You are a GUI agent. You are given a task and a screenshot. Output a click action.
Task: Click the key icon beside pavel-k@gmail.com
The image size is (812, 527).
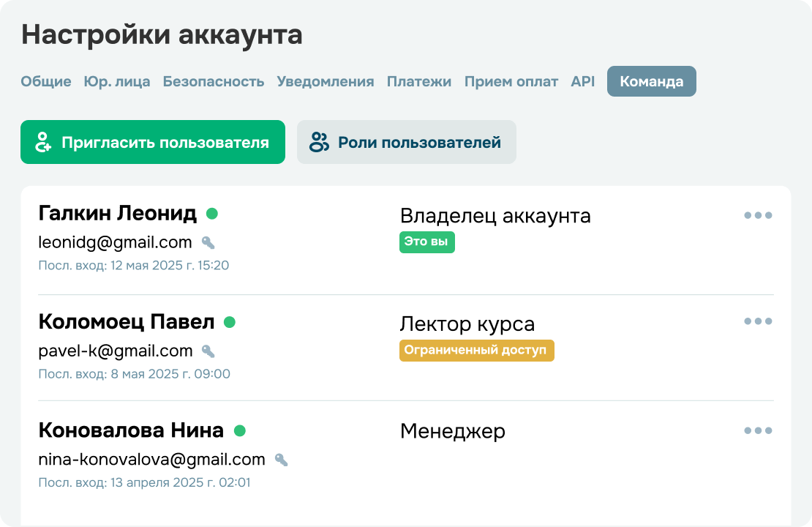207,351
